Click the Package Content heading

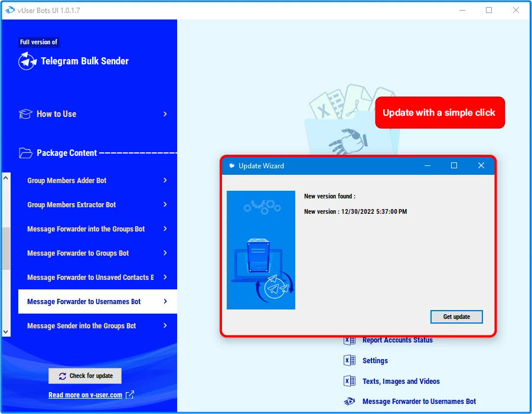[67, 153]
